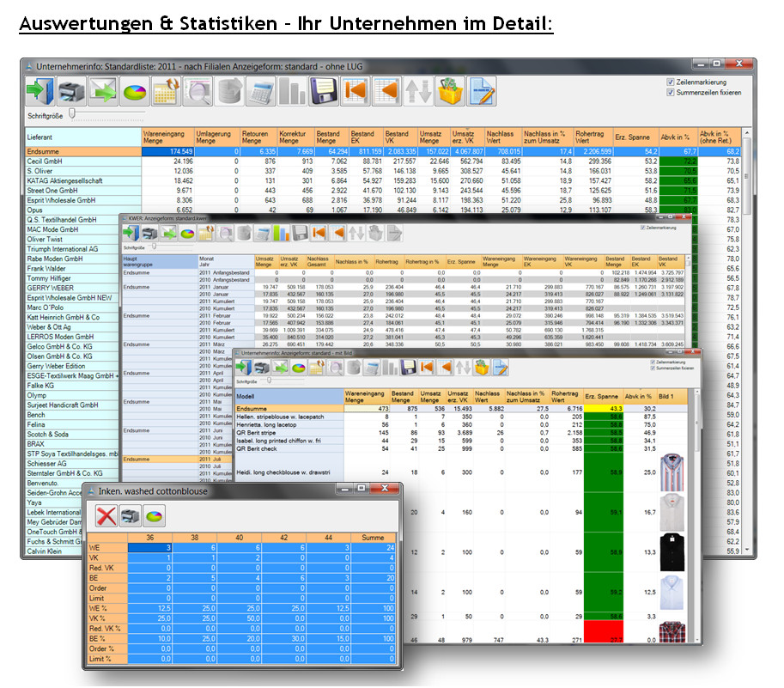
Task: Adjust the Schriftgröße slider in main window
Action: (73, 113)
